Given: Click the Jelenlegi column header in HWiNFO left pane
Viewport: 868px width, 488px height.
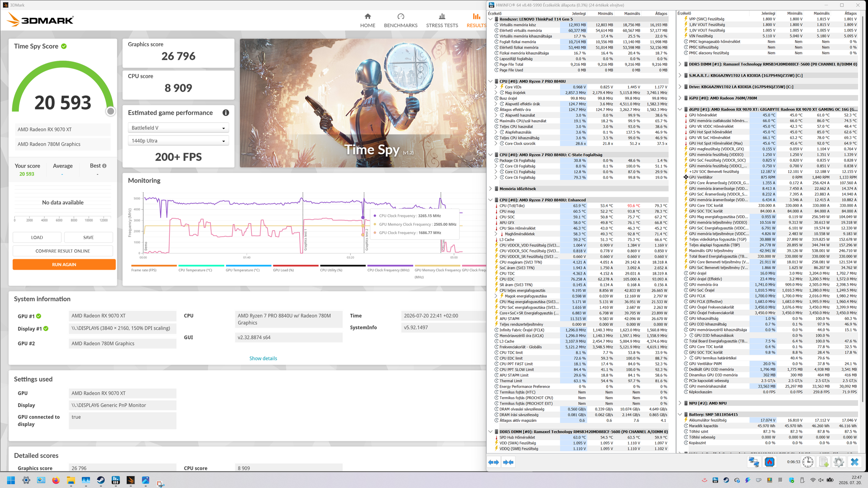Looking at the screenshot, I should (x=579, y=13).
